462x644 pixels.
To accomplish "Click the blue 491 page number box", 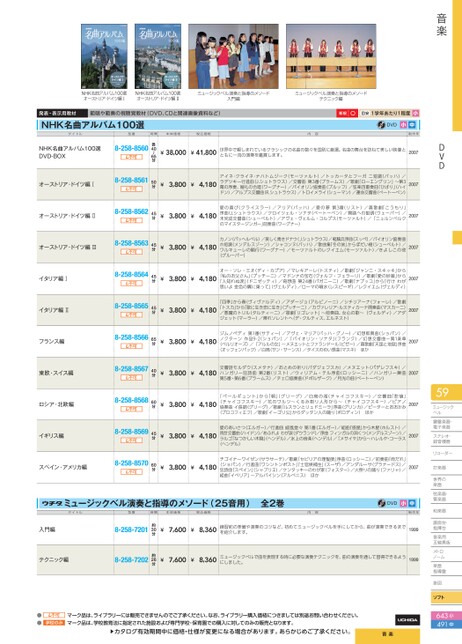I will [446, 624].
